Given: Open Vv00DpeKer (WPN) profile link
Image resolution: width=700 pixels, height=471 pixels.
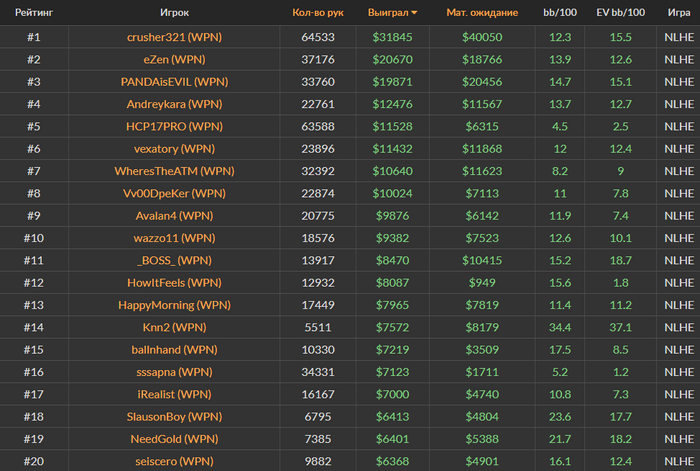Looking at the screenshot, I should tap(174, 193).
